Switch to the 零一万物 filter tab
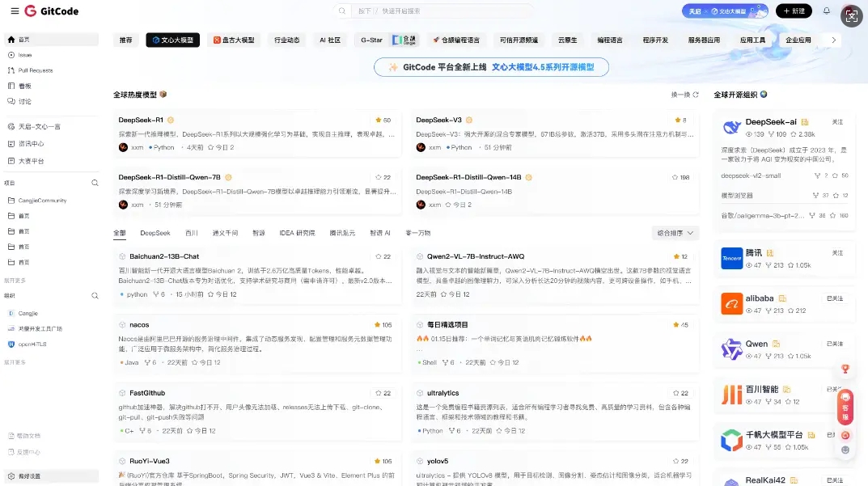 [x=418, y=233]
